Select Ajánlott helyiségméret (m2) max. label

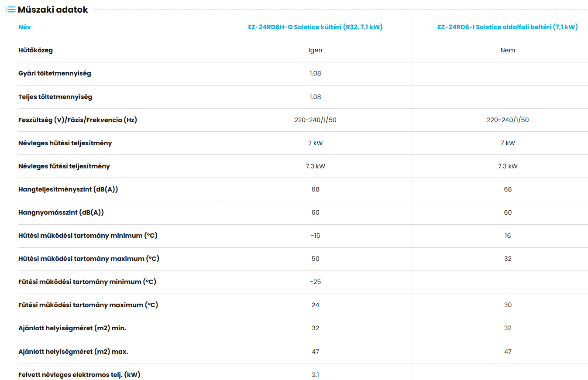[73, 352]
